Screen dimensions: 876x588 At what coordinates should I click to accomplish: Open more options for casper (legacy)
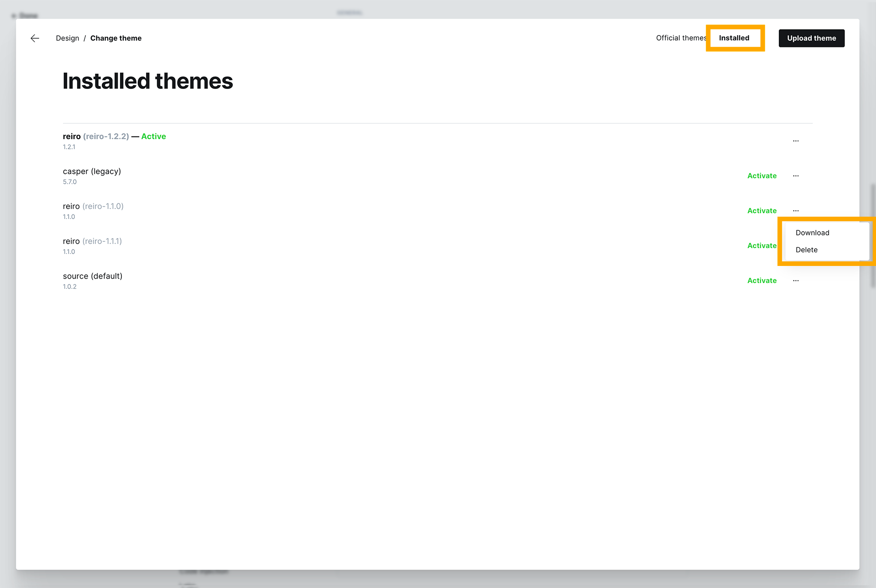coord(796,176)
